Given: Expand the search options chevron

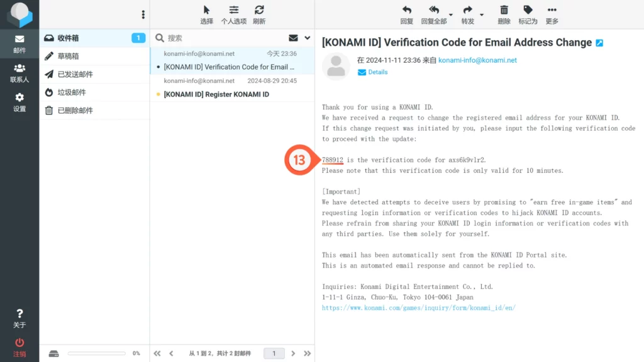Looking at the screenshot, I should click(x=308, y=38).
